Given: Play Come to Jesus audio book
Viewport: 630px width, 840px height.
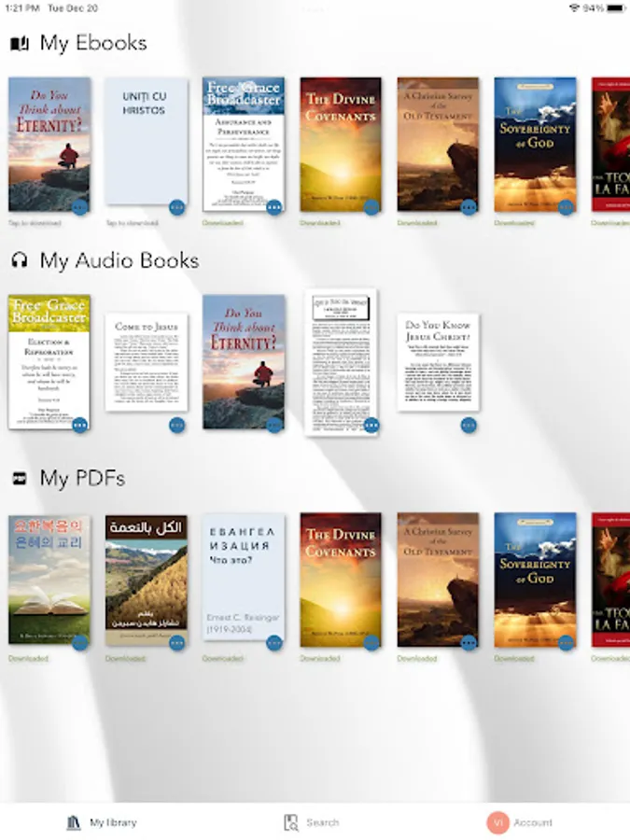Looking at the screenshot, I should pos(147,362).
